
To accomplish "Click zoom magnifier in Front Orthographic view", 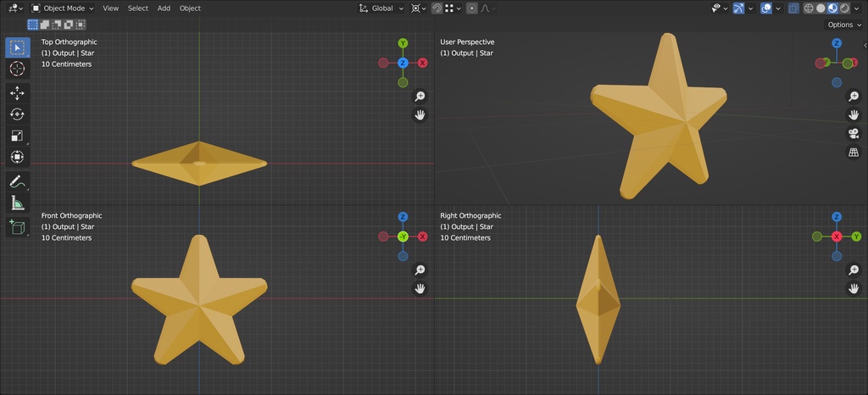I will 420,270.
